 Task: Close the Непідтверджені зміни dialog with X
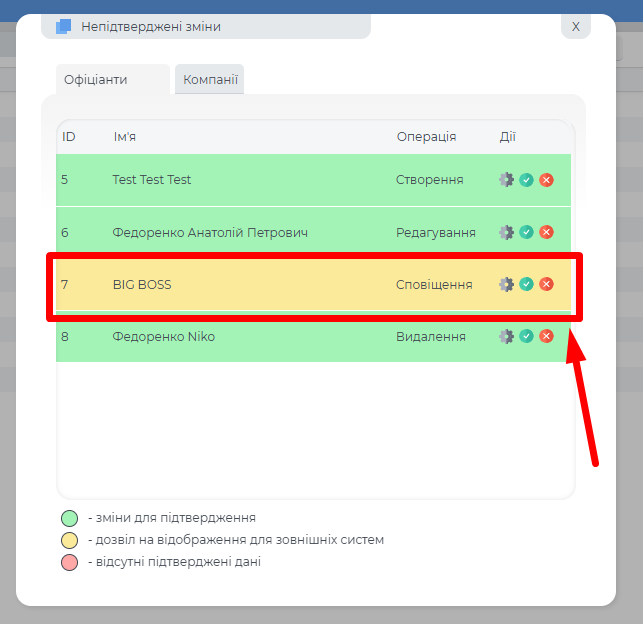click(x=575, y=27)
